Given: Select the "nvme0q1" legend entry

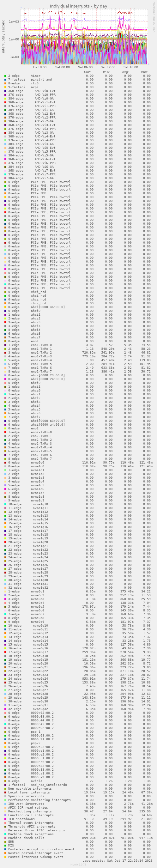Looking at the screenshot, I should [37, 592].
